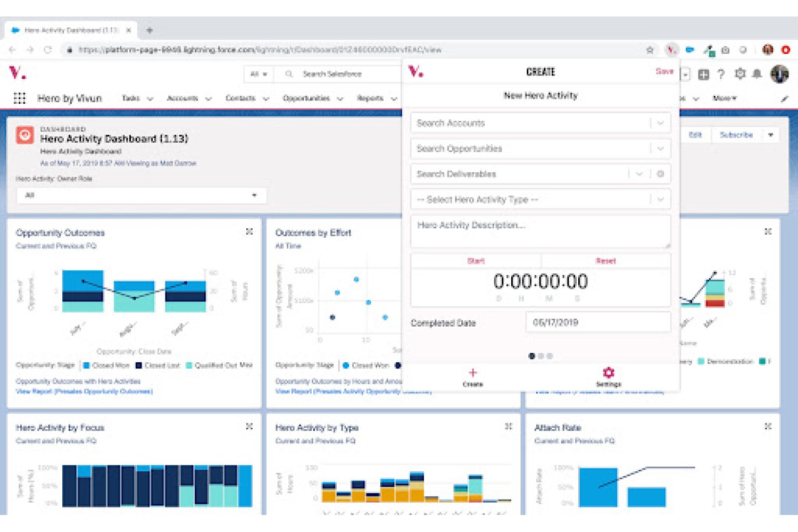
Task: Close the Hero Activity Dashboard browser tab
Action: click(x=129, y=30)
